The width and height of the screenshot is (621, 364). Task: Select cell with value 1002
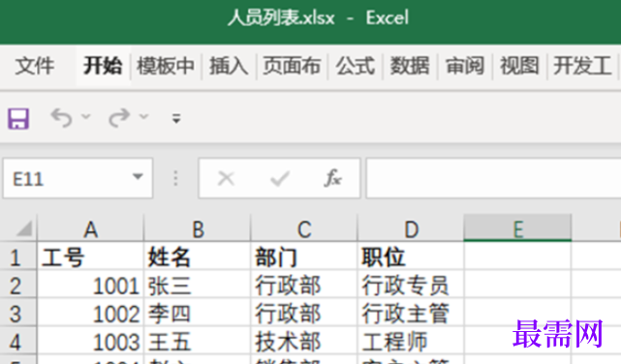(90, 313)
